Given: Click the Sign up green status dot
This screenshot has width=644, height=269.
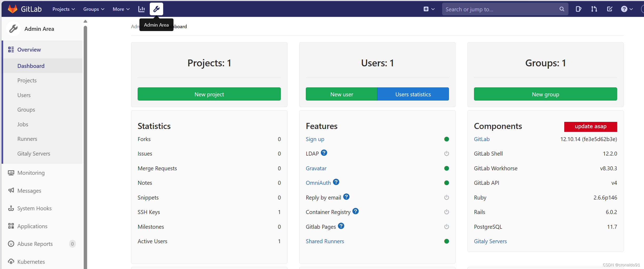Looking at the screenshot, I should [447, 139].
